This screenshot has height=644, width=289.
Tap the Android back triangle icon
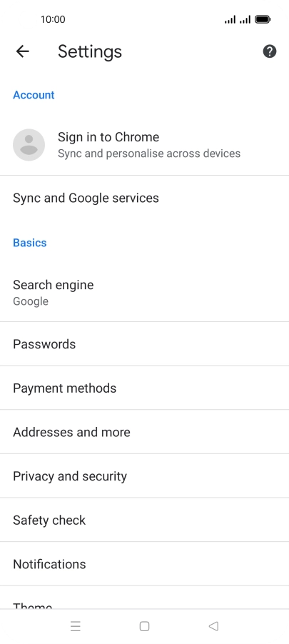point(213,626)
